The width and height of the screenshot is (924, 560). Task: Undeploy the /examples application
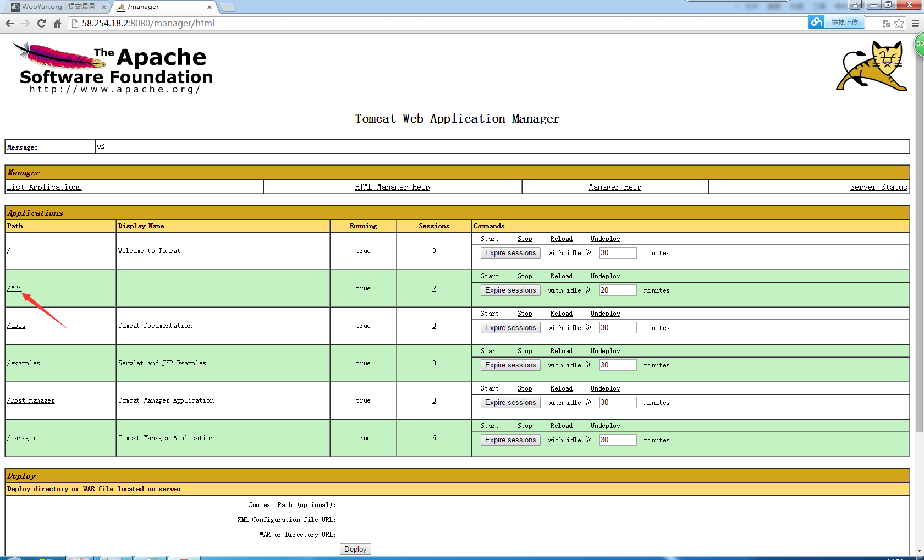tap(605, 351)
